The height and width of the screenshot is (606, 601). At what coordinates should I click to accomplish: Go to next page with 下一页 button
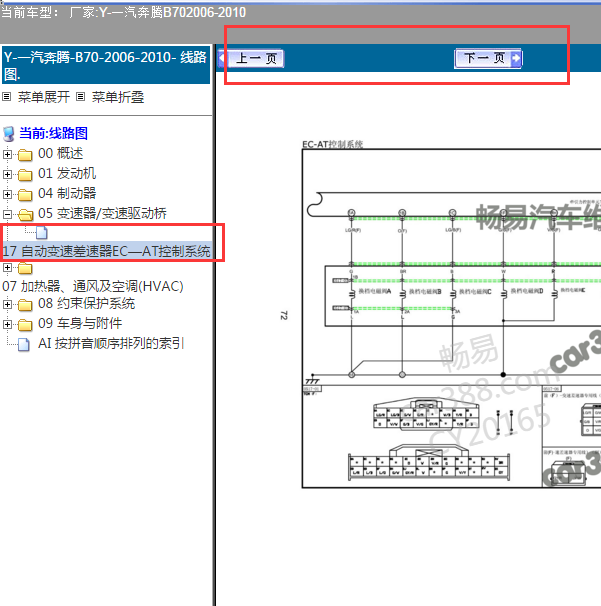click(488, 59)
